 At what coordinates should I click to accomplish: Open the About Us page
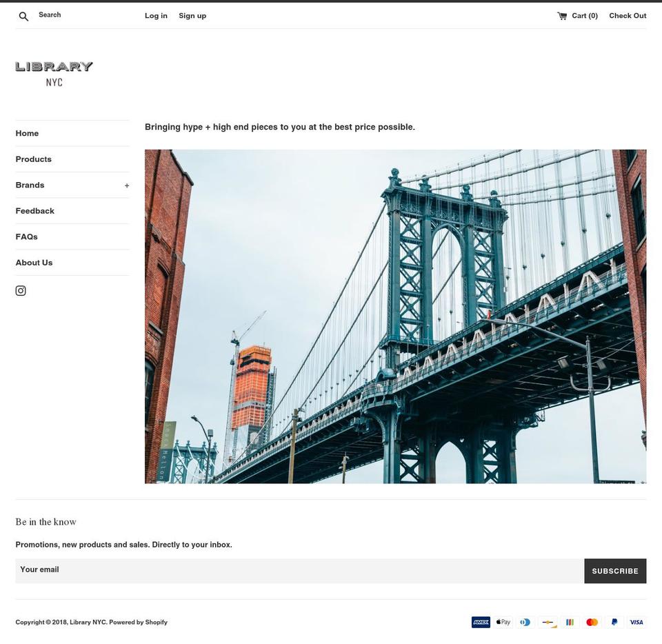[34, 263]
